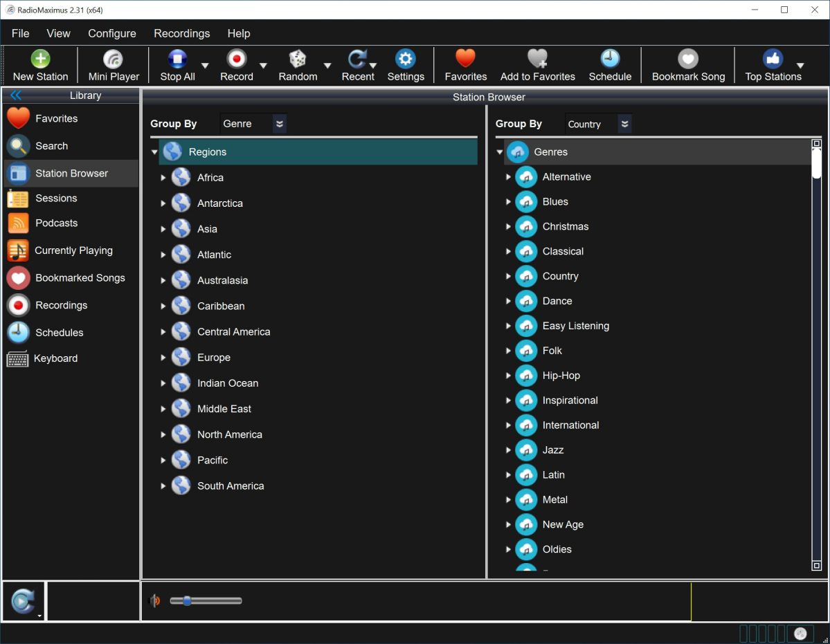Screen dimensions: 830x644
Task: Open the Recordings menu
Action: click(181, 33)
